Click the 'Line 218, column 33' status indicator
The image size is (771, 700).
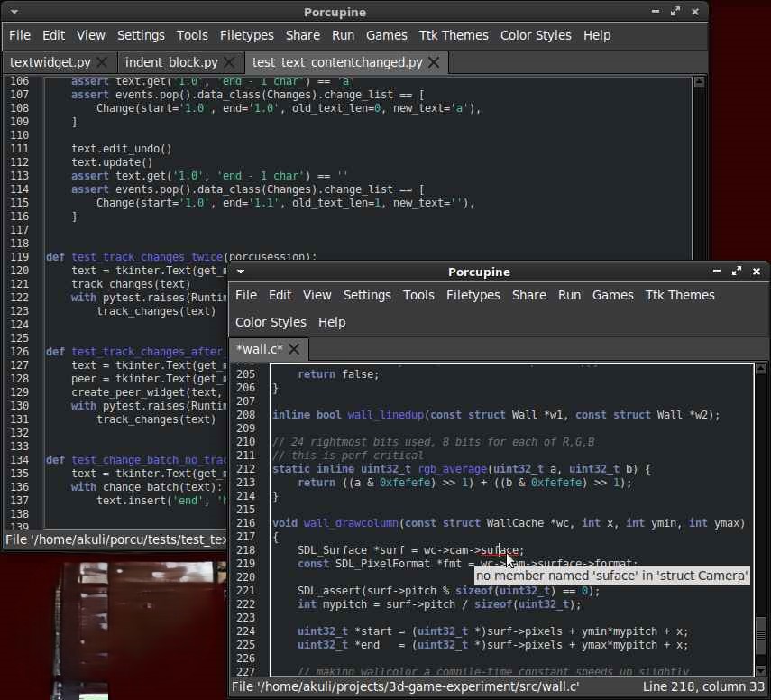[704, 686]
